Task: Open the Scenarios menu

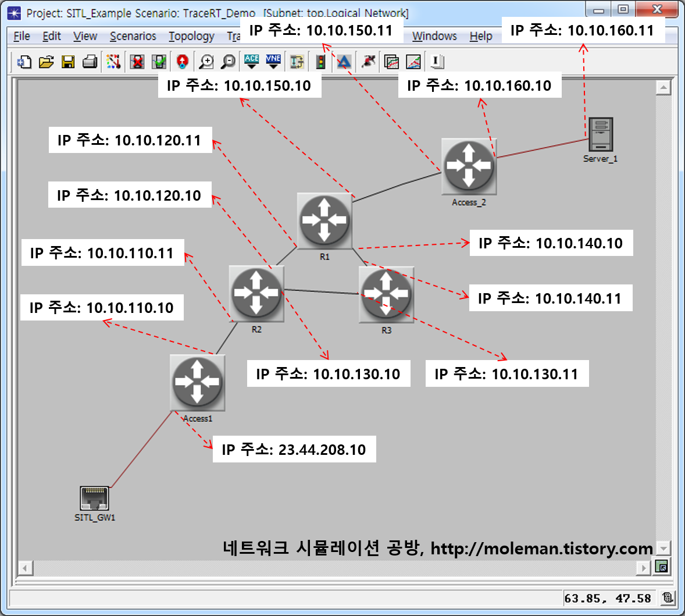Action: coord(133,36)
